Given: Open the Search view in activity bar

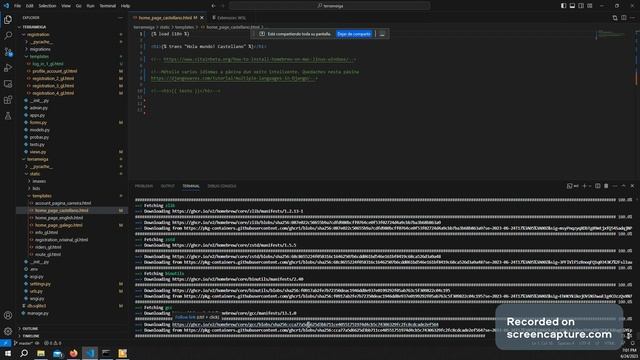Looking at the screenshot, I should (8, 36).
